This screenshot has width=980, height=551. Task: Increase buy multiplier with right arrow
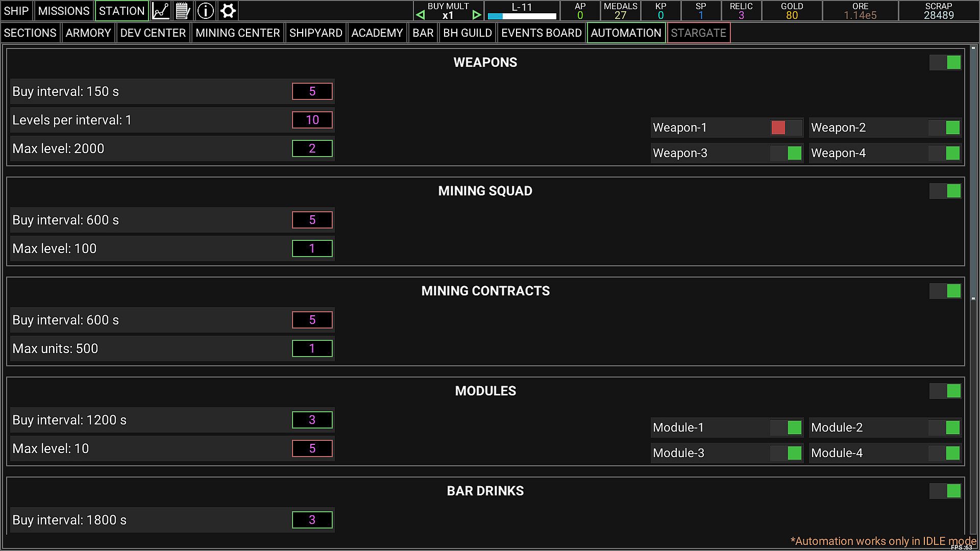(477, 15)
